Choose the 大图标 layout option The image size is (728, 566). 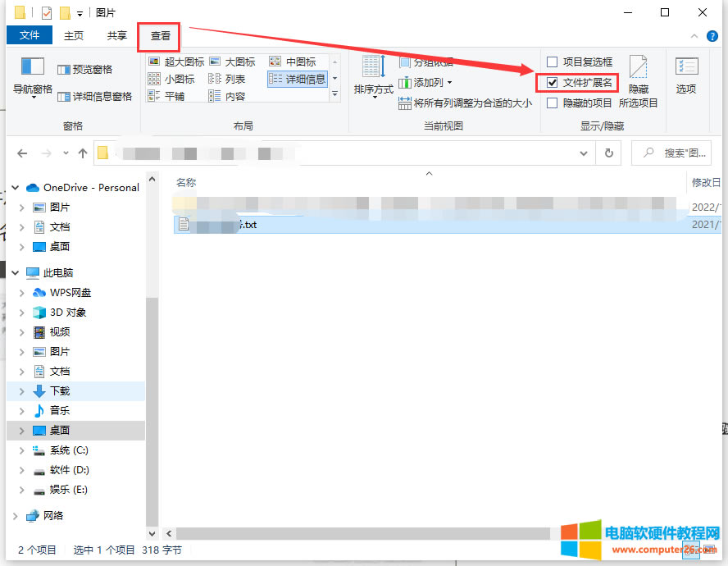(x=233, y=62)
